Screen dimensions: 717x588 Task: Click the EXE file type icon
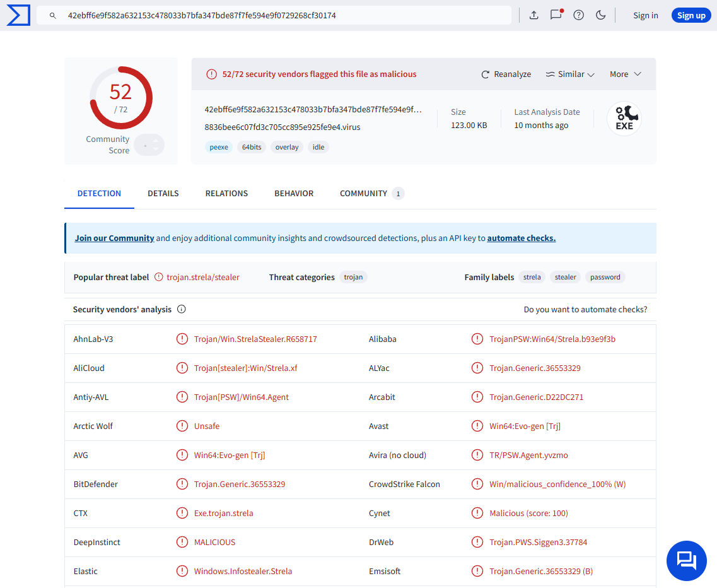[624, 119]
